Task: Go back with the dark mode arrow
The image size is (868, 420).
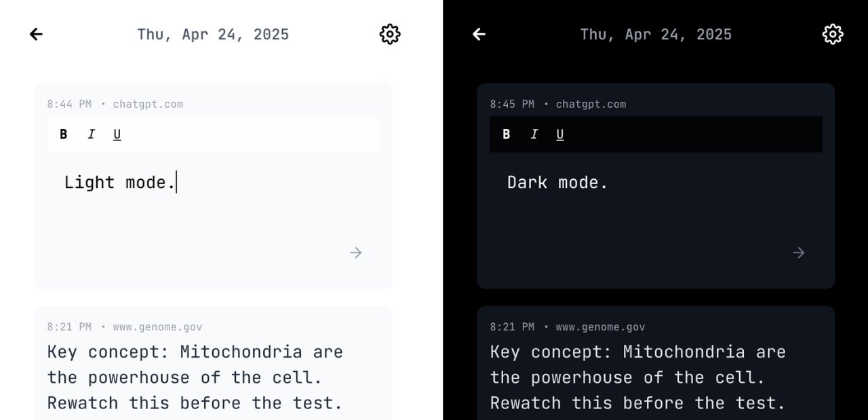Action: pos(478,34)
